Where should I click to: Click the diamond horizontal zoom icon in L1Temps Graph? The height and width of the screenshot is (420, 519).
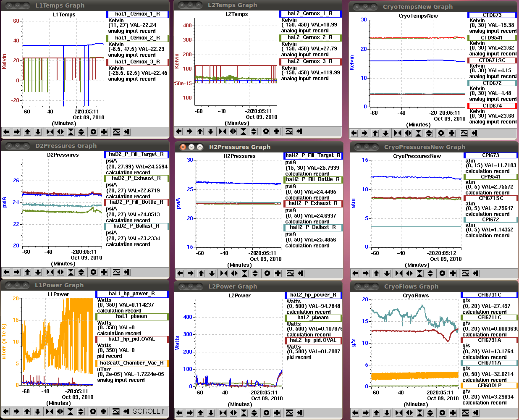(60, 132)
